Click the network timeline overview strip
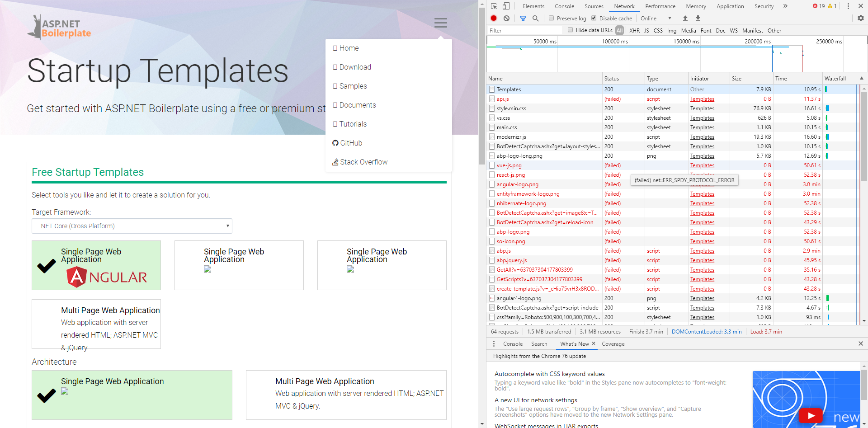The height and width of the screenshot is (428, 868). (x=633, y=59)
